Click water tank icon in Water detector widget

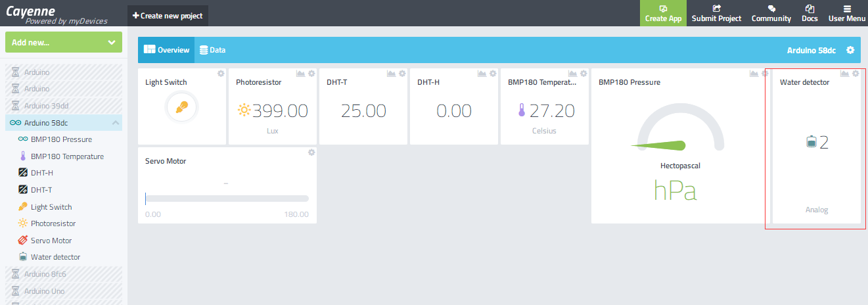point(811,141)
